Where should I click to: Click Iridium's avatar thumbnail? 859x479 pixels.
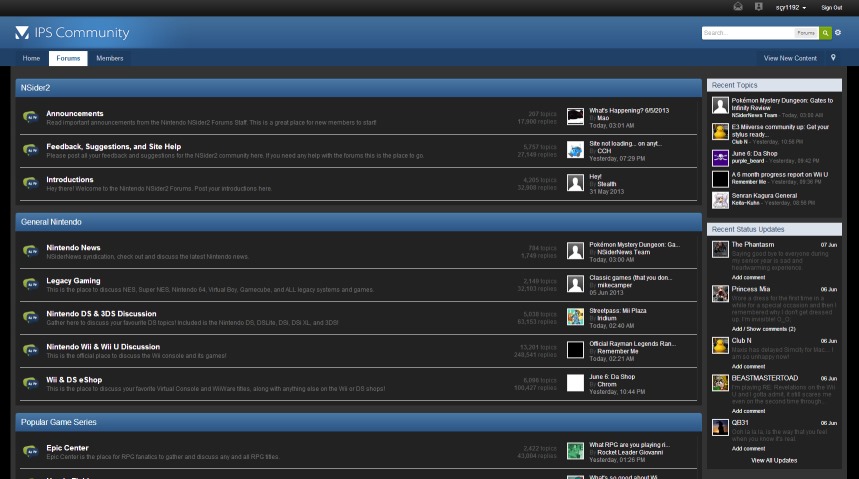[x=575, y=317]
